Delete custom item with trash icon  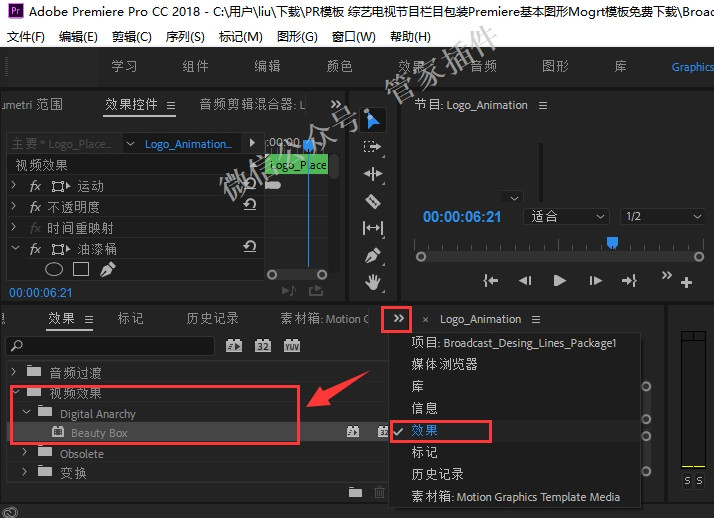(379, 492)
